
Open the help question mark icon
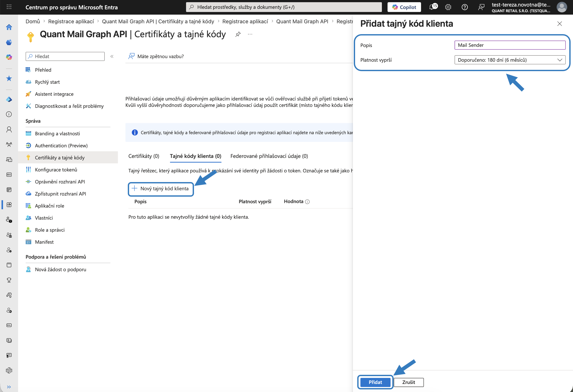click(465, 7)
